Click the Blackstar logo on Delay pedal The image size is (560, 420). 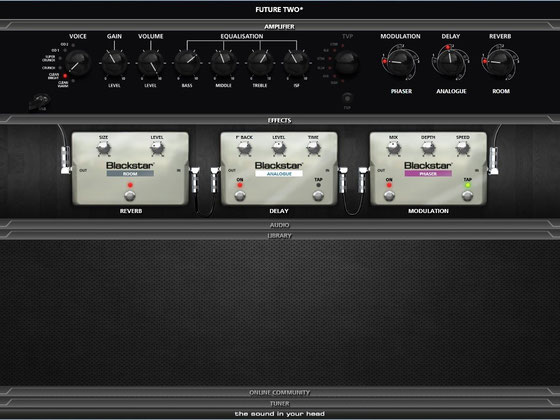(x=279, y=165)
